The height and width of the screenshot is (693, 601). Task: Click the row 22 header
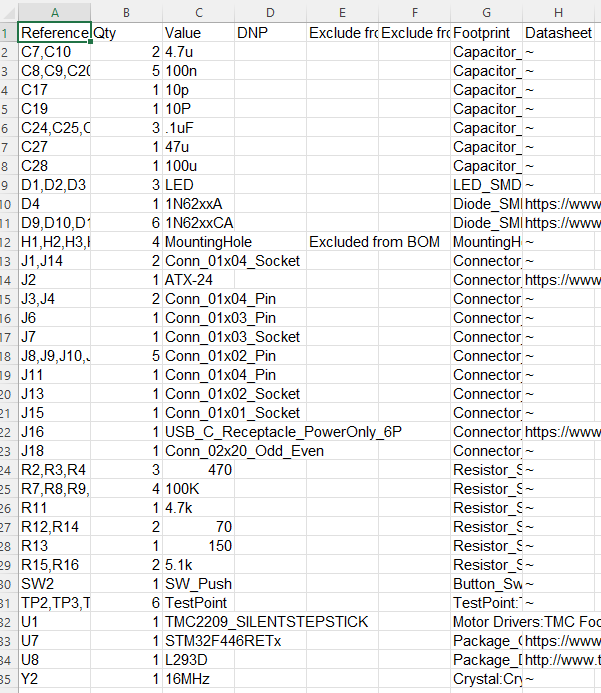click(x=8, y=432)
